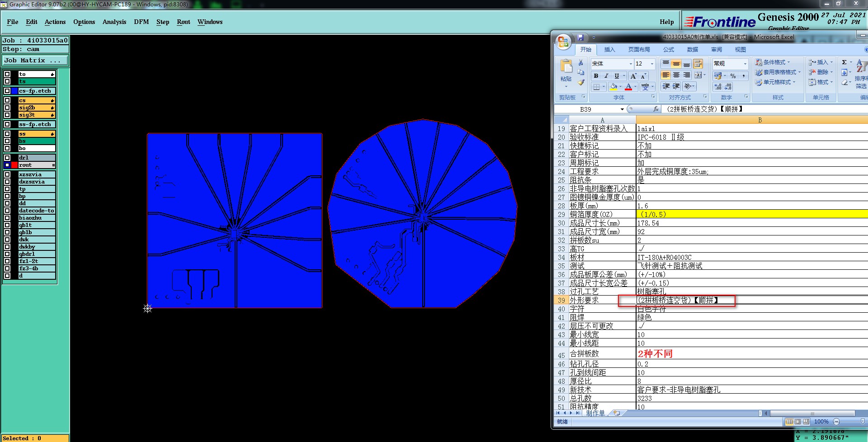Open the Actions menu in Graphic Editor

tap(55, 22)
